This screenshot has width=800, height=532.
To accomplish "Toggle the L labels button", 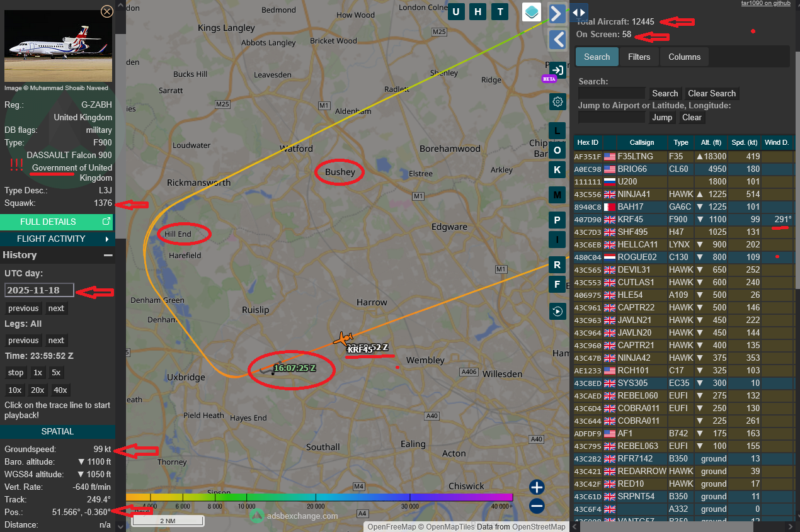I will 557,131.
